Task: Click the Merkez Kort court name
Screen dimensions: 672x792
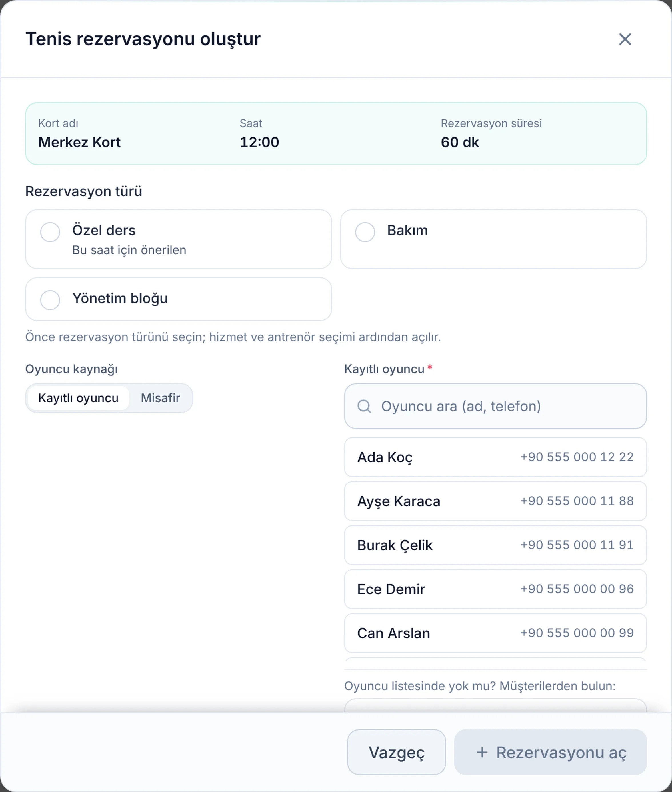Action: (x=79, y=142)
